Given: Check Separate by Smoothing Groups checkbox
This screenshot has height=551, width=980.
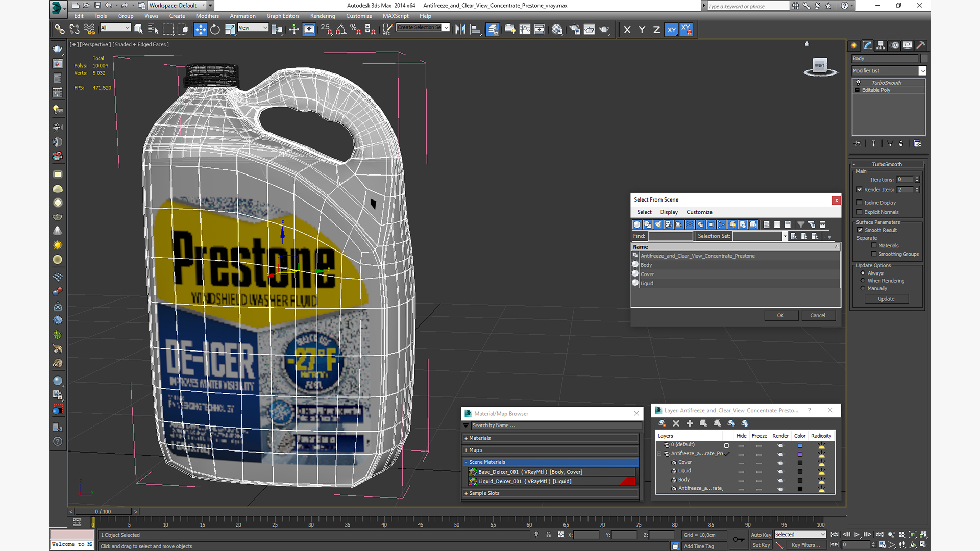Looking at the screenshot, I should click(x=874, y=254).
